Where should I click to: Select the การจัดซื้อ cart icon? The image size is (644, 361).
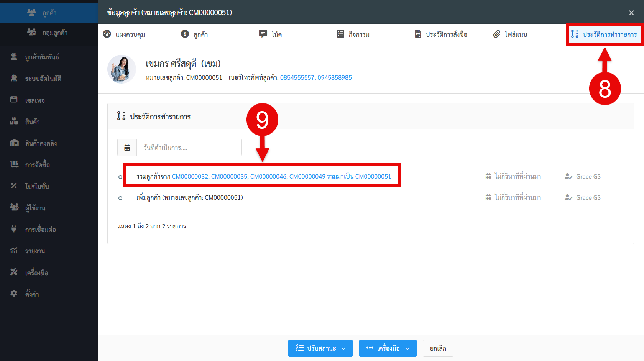14,164
